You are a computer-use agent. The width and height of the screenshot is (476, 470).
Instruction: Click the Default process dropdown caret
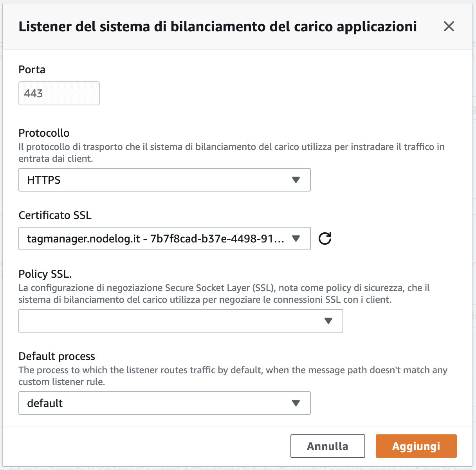tap(296, 403)
